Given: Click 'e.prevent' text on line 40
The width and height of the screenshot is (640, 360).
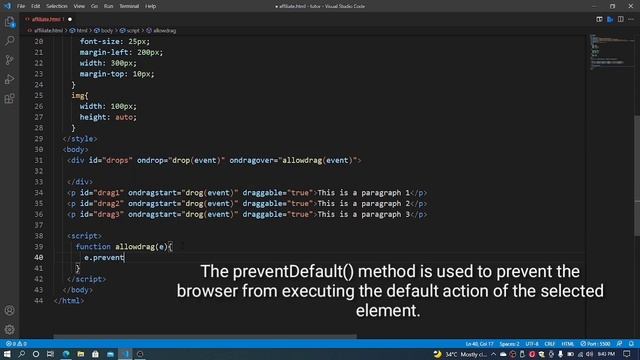Looking at the screenshot, I should click(104, 258).
